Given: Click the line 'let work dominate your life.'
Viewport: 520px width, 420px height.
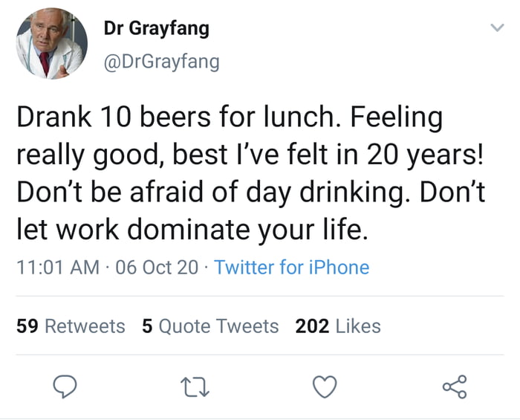Looking at the screenshot, I should pyautogui.click(x=192, y=230).
